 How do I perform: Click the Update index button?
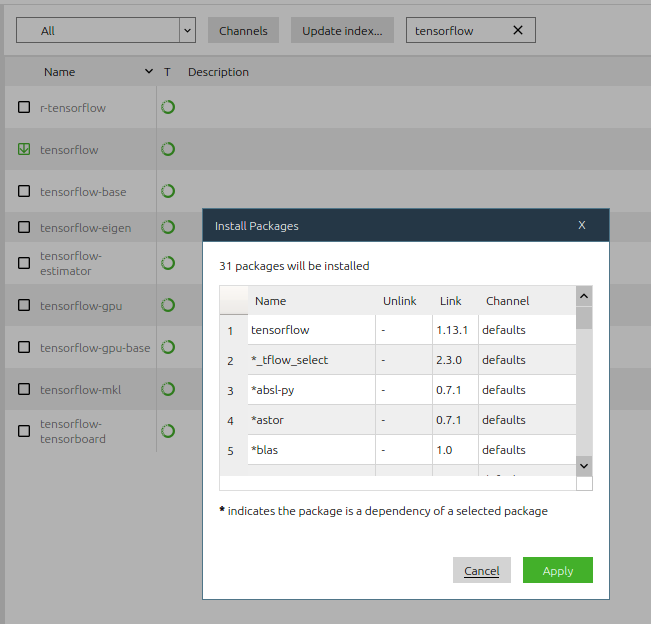pos(342,30)
